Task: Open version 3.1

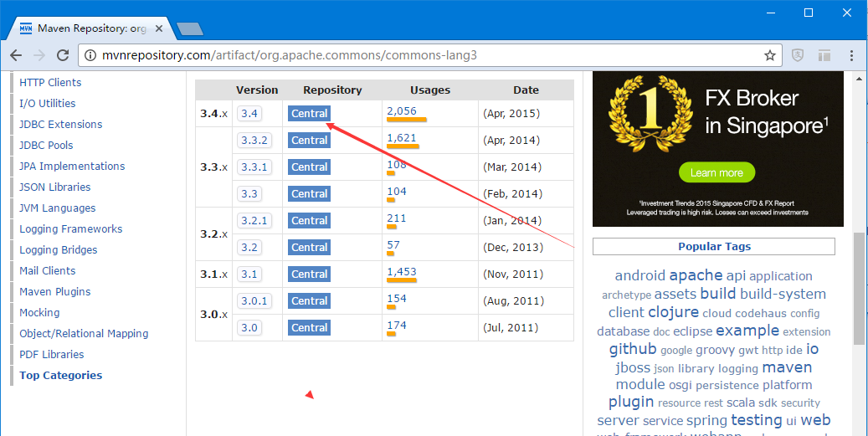Action: pos(249,274)
